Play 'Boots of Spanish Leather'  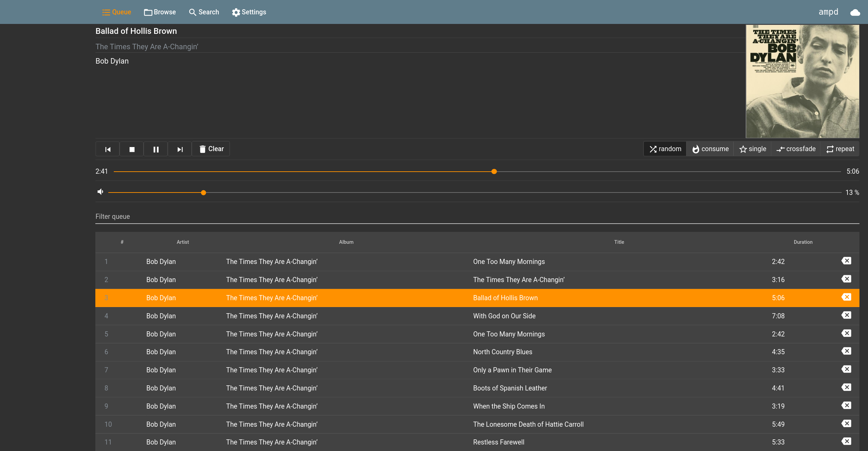tap(510, 388)
